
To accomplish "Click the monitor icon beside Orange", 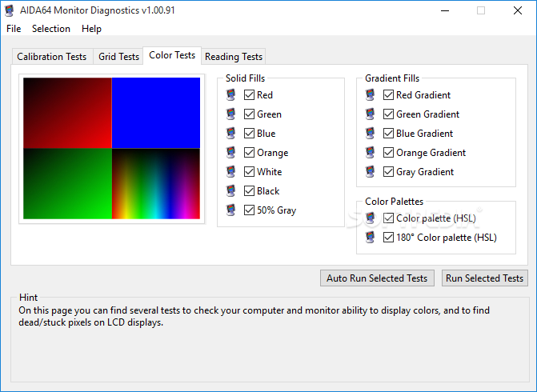I will coord(231,152).
